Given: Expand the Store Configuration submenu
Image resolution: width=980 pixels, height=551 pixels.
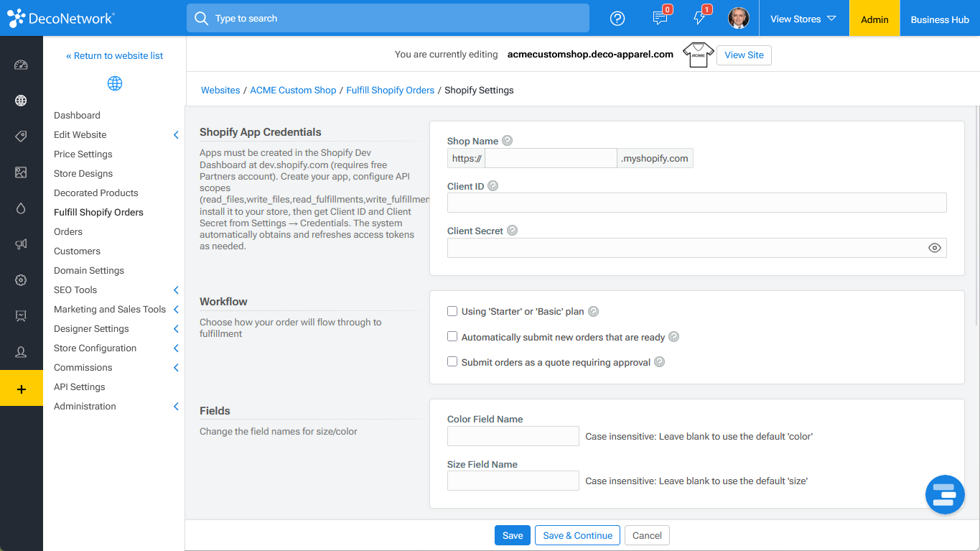Looking at the screenshot, I should (x=176, y=348).
